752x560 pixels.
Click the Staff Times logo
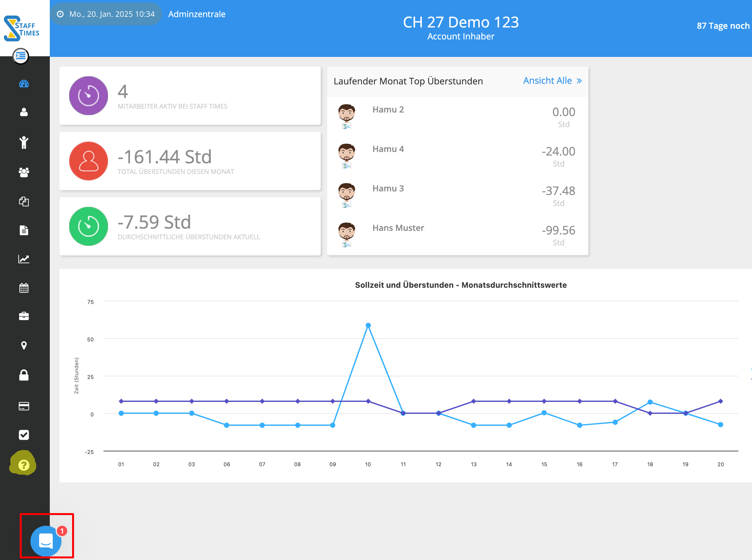point(22,28)
